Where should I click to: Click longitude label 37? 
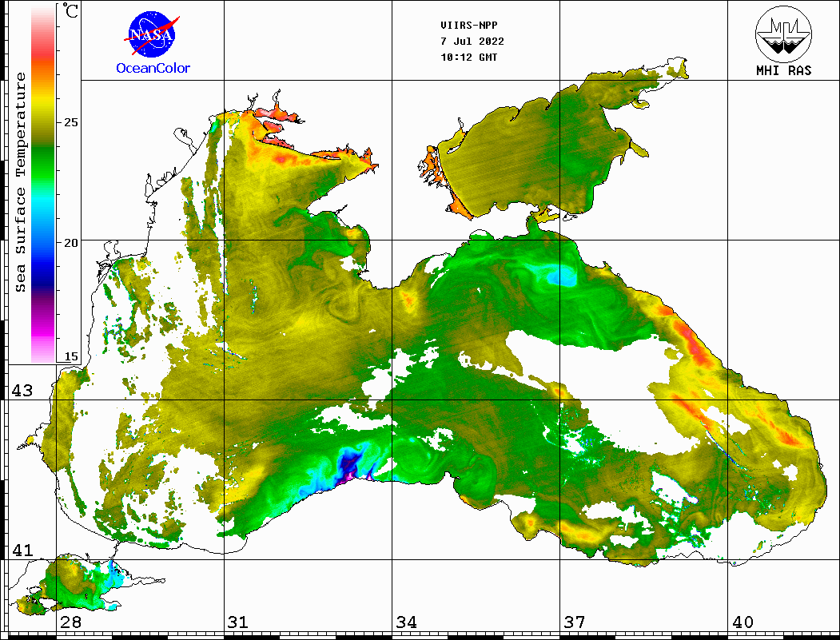575,622
